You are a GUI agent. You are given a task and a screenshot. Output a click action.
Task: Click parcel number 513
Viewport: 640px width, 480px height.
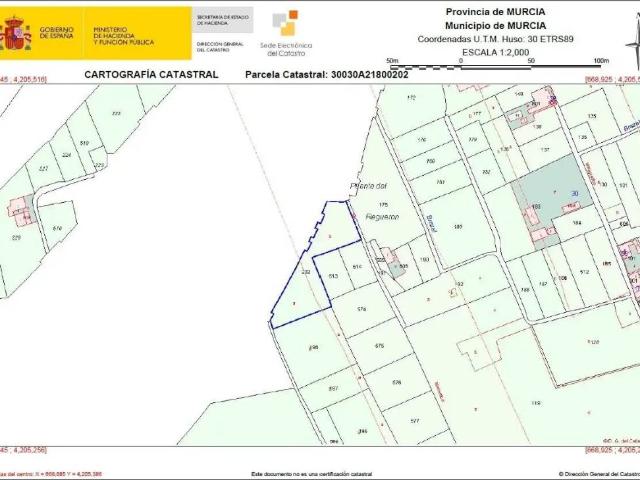pos(333,276)
